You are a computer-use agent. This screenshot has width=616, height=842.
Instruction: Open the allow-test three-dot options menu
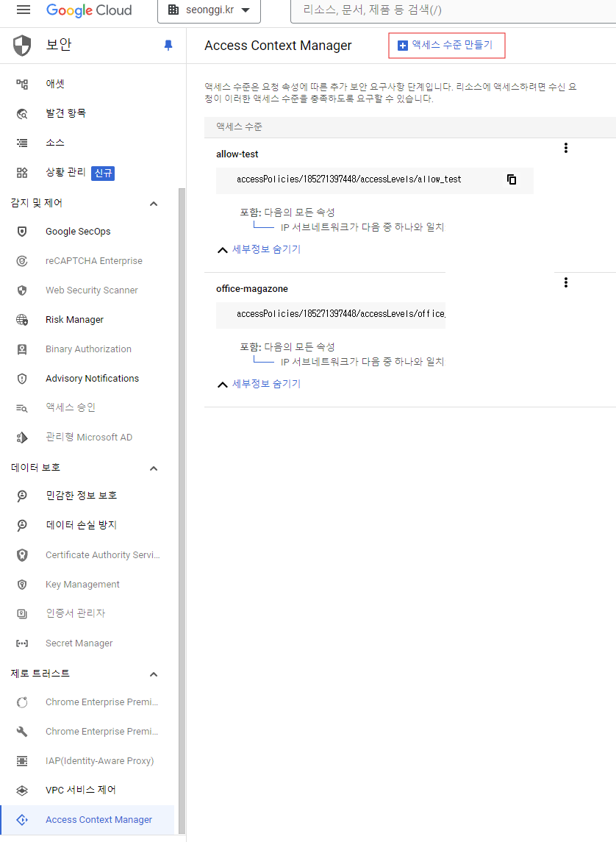click(565, 149)
